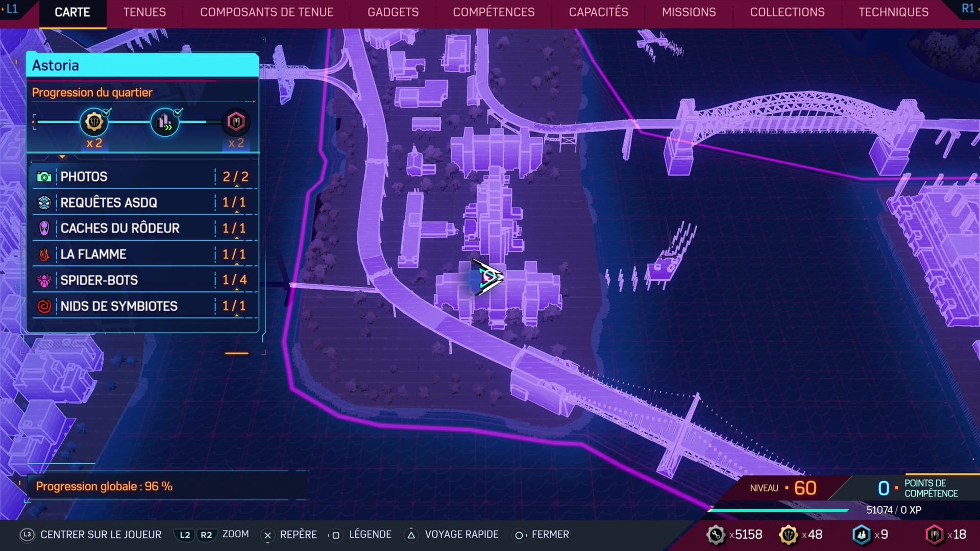The width and height of the screenshot is (980, 551).
Task: Click the NIVEAU 60 level indicator
Action: pos(783,488)
